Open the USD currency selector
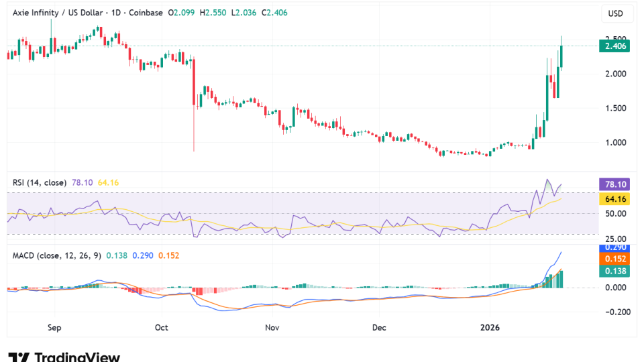 [616, 13]
